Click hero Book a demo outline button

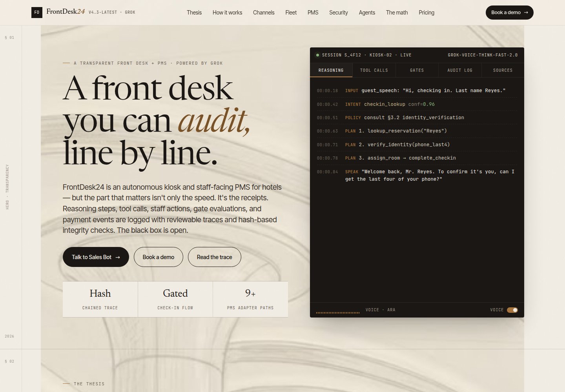click(159, 257)
